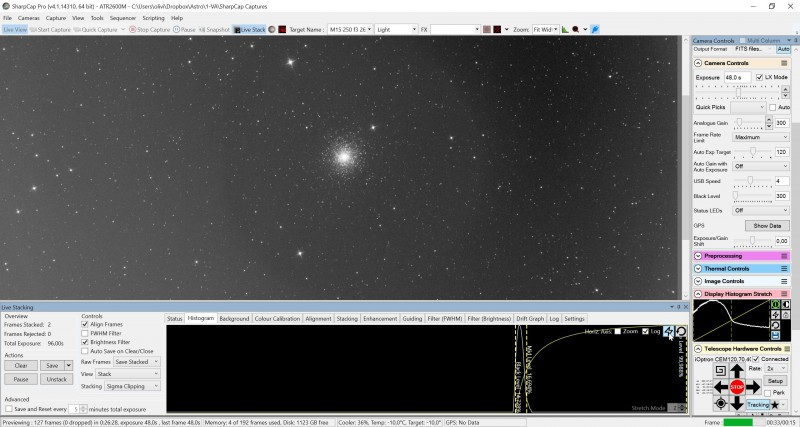The image size is (800, 427).
Task: Collapse the Telescope Hardware Controls section
Action: 698,349
